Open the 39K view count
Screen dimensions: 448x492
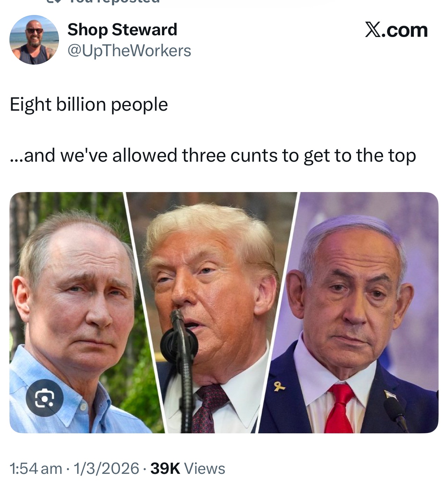point(165,468)
